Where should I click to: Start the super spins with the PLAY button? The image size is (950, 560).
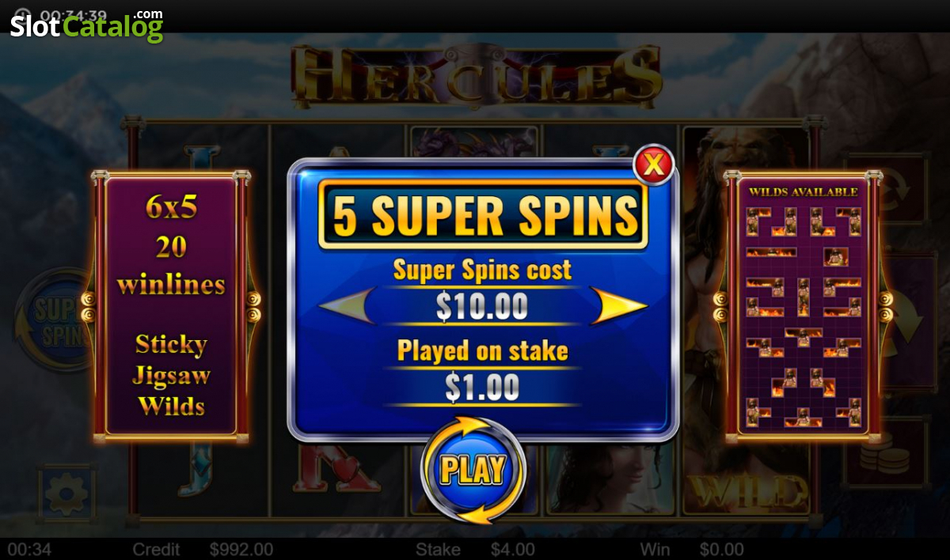pos(473,470)
